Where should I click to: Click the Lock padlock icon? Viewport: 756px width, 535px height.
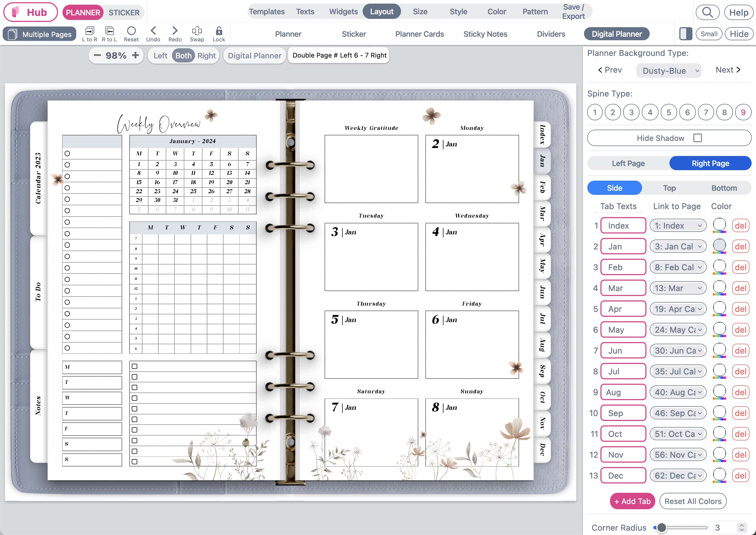point(219,31)
